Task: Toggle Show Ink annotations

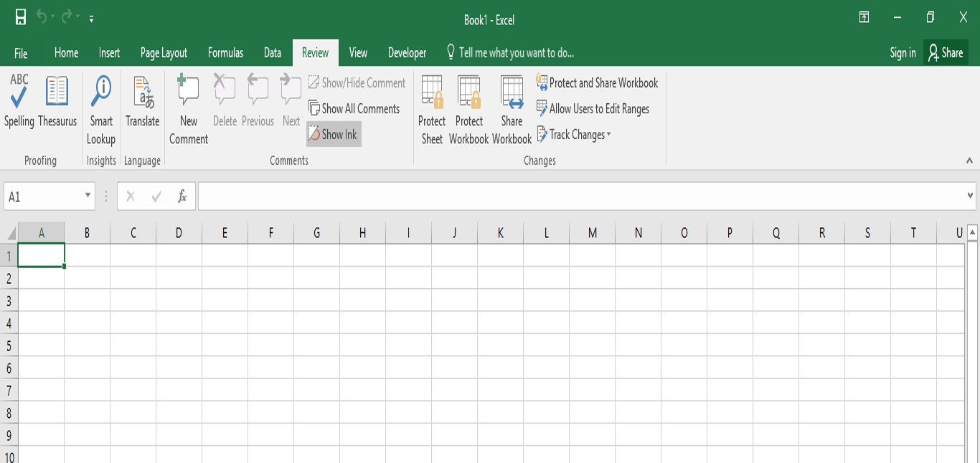Action: pos(333,133)
